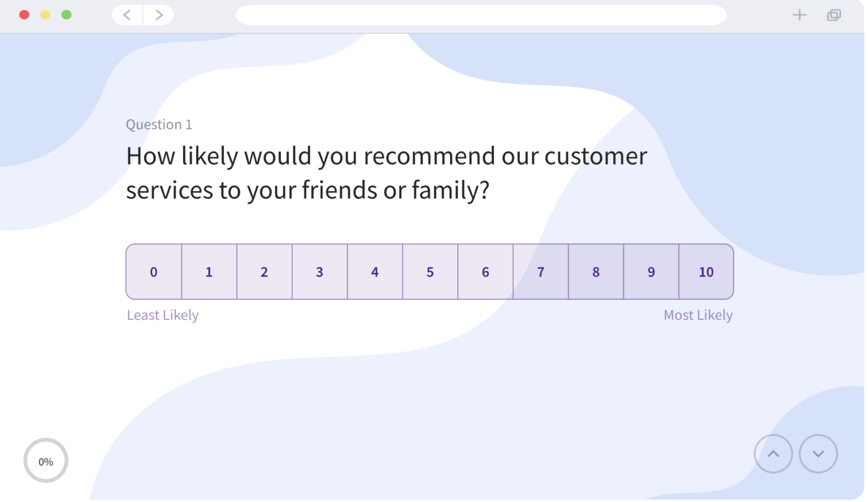Select rating 0 on the scale
The image size is (868, 502).
tap(154, 272)
